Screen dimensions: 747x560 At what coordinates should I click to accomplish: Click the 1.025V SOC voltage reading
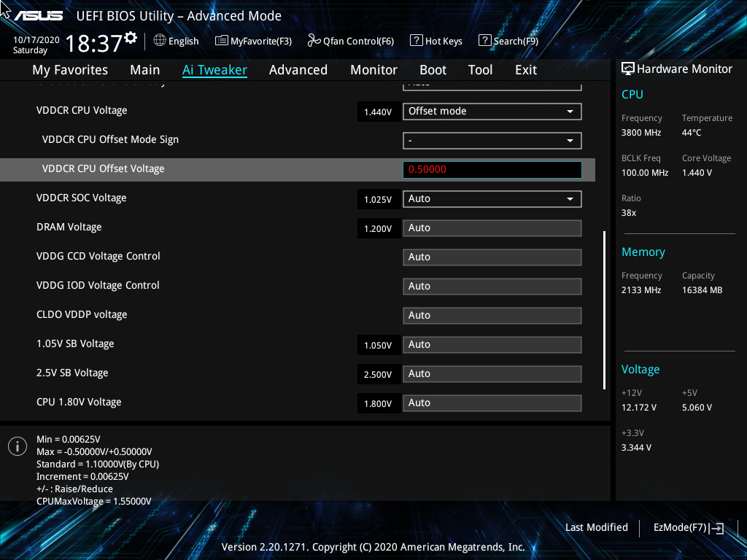click(378, 200)
